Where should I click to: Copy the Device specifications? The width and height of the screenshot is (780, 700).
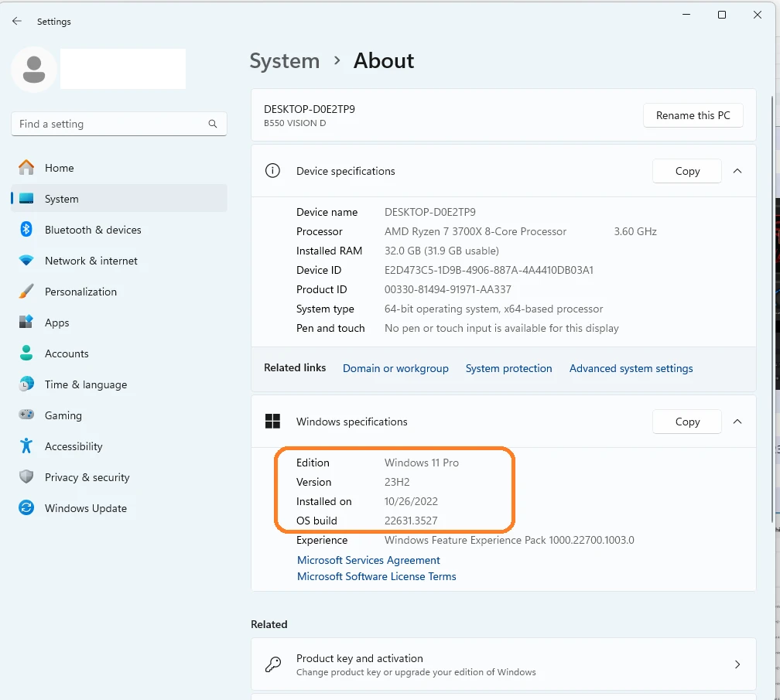686,171
